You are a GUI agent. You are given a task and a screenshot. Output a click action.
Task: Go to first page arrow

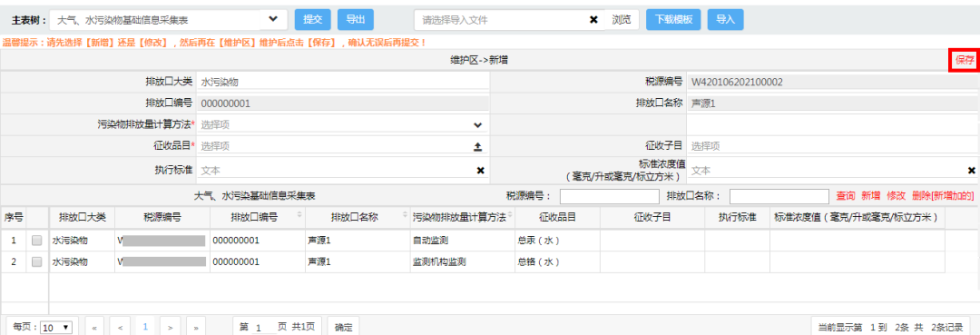[x=94, y=327]
